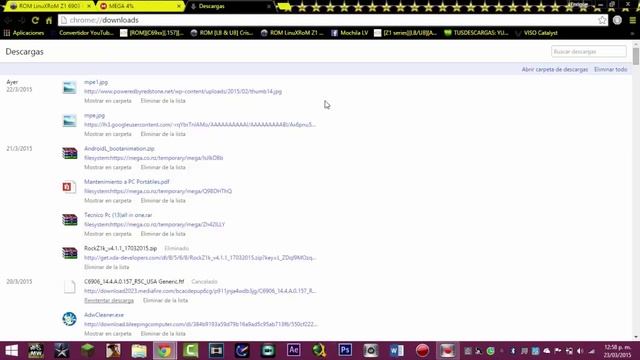Click the mediafire URL of C6906 ftf
640x360 pixels.
tap(200, 291)
